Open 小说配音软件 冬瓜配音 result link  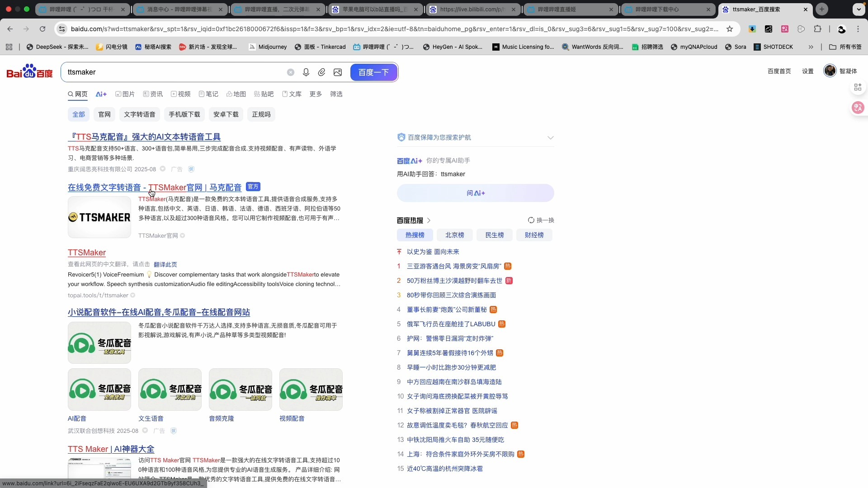pos(159,312)
